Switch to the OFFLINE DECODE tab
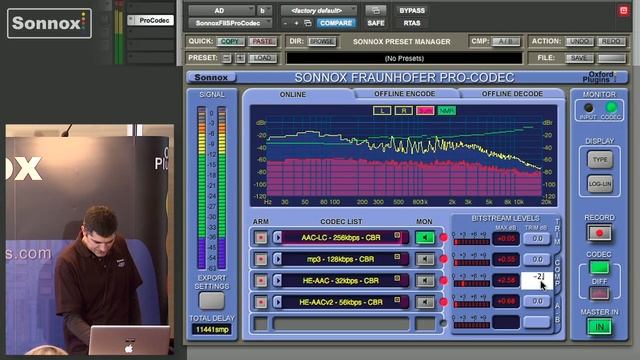The image size is (640, 360). 512,94
